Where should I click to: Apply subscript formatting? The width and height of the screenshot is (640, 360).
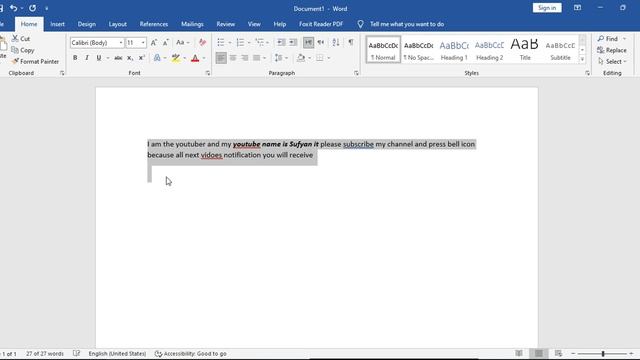point(130,58)
